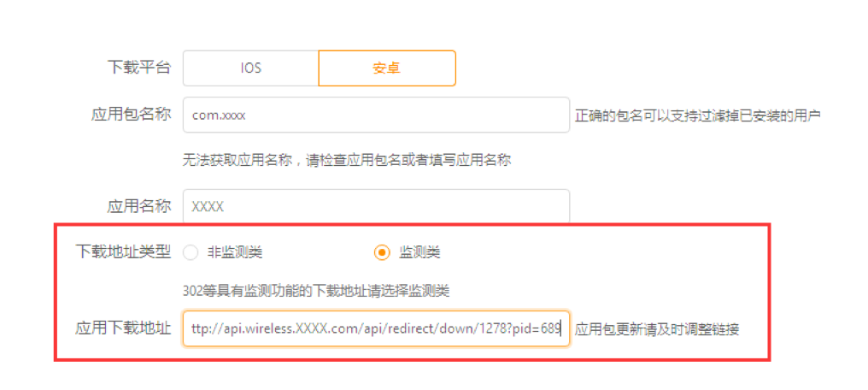Click the 应用包名称 field label
This screenshot has width=868, height=390.
[131, 115]
